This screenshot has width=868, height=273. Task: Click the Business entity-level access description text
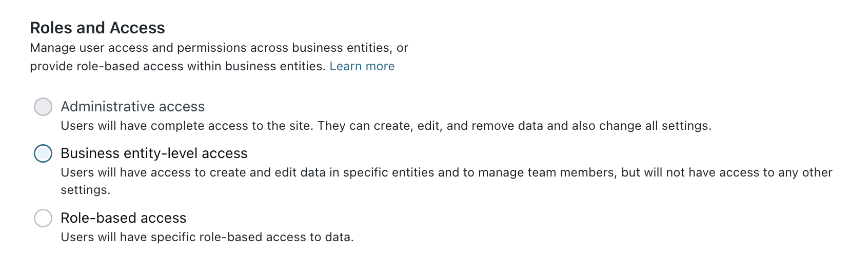pyautogui.click(x=446, y=172)
